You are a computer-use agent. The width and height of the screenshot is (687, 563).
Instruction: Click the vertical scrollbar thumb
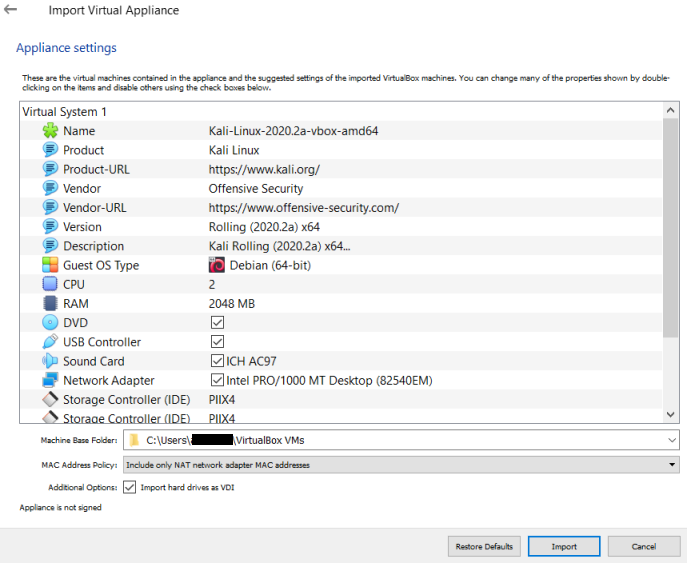(670, 227)
